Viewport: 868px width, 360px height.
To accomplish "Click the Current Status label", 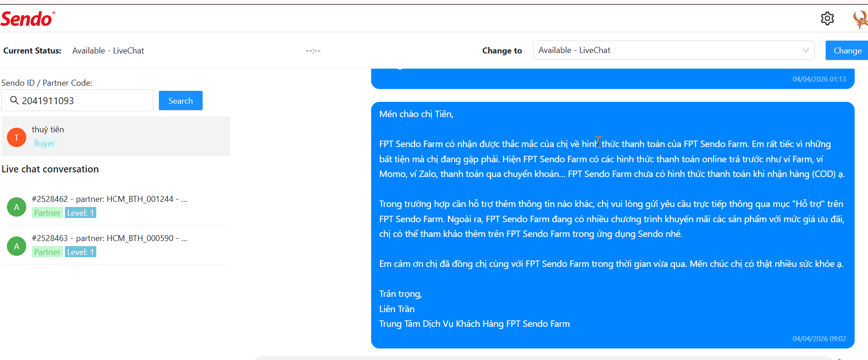I will click(32, 51).
